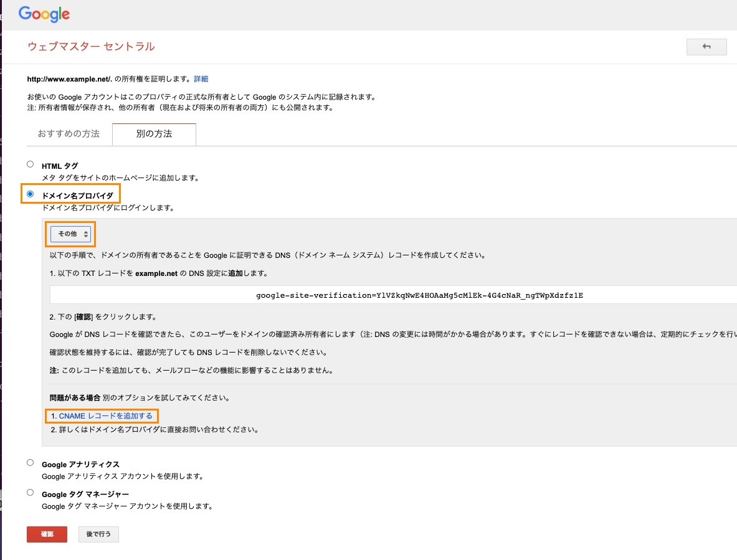The height and width of the screenshot is (560, 737).
Task: Open the その他 provider dropdown
Action: [70, 234]
